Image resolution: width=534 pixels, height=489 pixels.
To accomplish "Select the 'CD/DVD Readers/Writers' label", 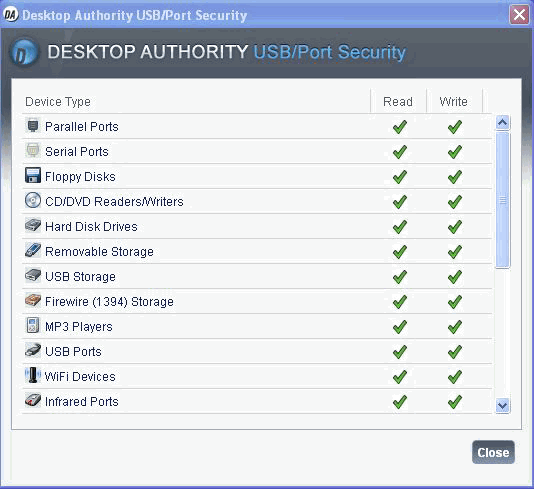I will click(x=114, y=202).
